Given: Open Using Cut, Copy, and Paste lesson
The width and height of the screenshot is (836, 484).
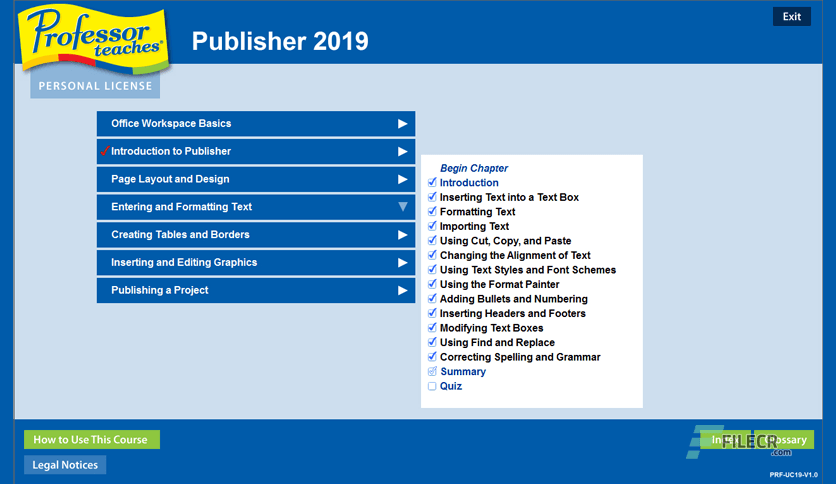Looking at the screenshot, I should [505, 240].
